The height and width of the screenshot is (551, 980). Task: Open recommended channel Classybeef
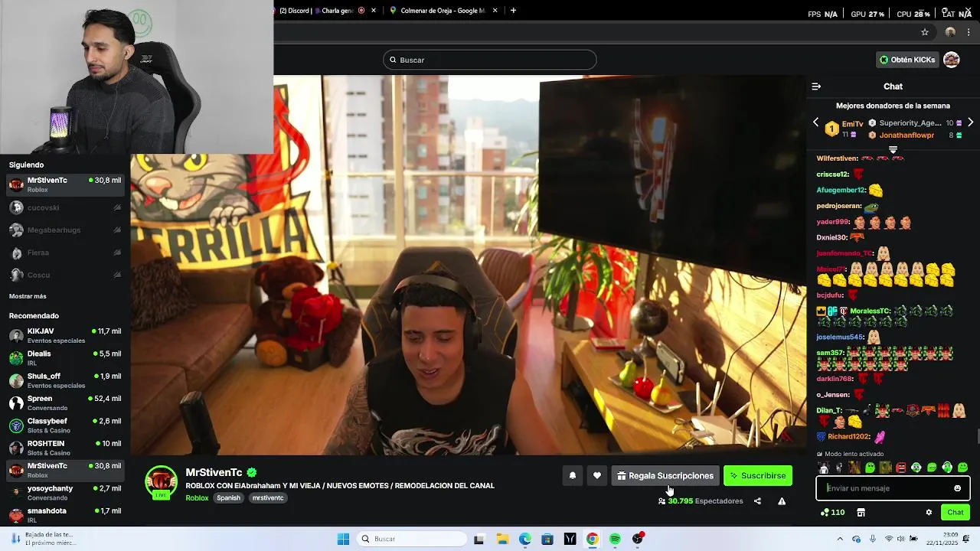[x=65, y=425]
